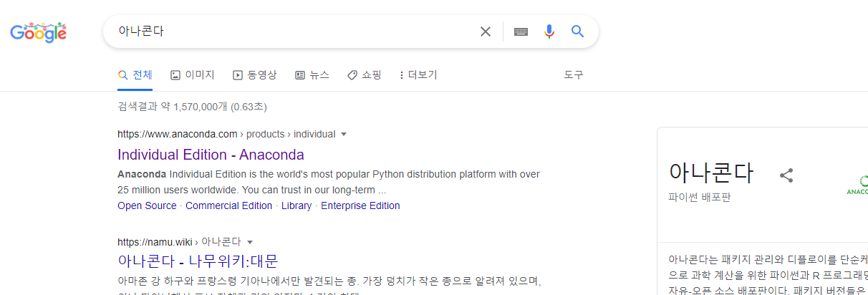Open 아나콘다 - 나무위키:대문 result

(x=198, y=261)
